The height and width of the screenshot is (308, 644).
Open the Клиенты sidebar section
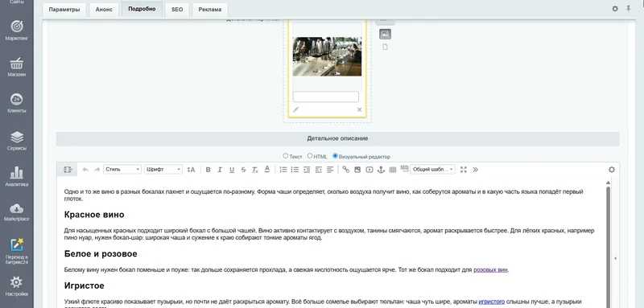click(x=16, y=103)
